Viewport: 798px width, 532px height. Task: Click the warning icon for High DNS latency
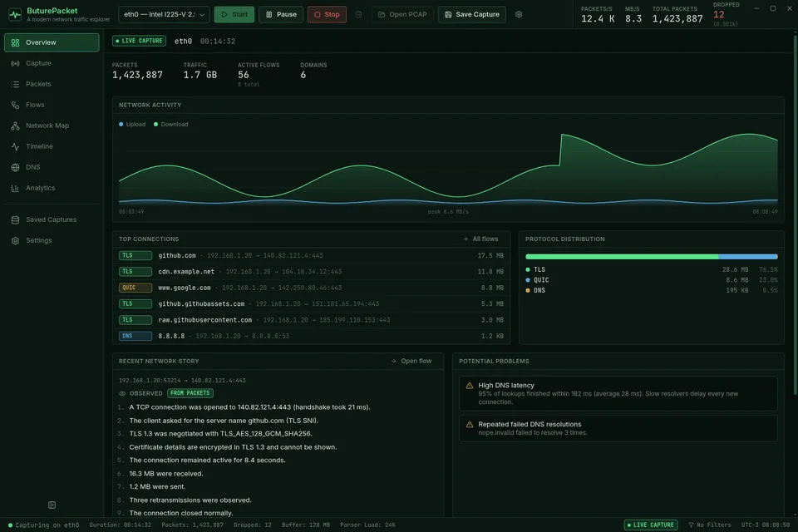(470, 386)
